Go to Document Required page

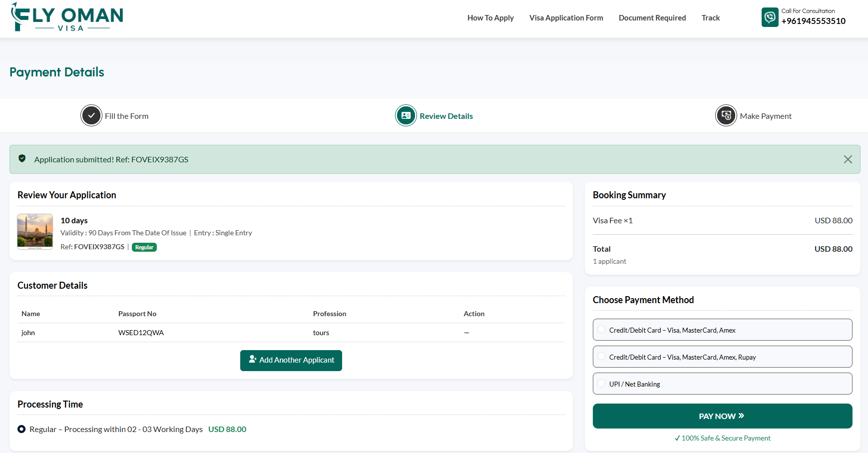coord(652,18)
